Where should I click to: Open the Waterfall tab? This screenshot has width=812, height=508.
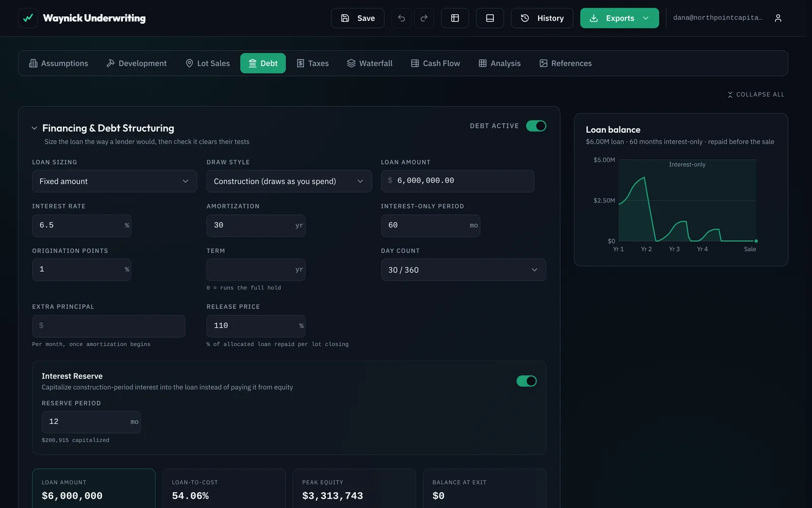tap(370, 63)
